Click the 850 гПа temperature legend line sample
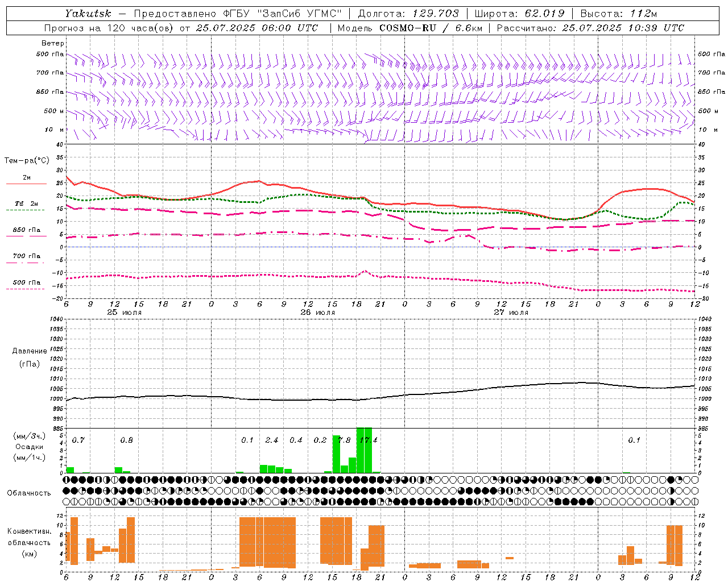The height and width of the screenshot is (582, 728). (26, 236)
